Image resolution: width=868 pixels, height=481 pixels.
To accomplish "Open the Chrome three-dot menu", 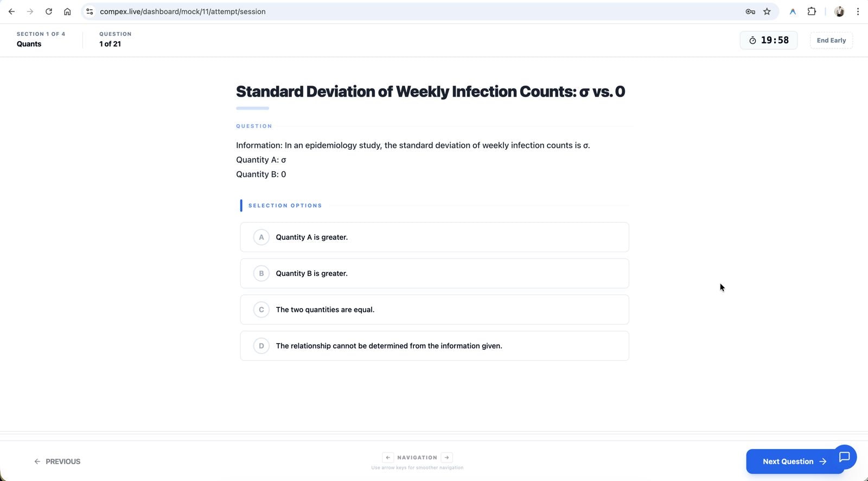I will click(858, 11).
